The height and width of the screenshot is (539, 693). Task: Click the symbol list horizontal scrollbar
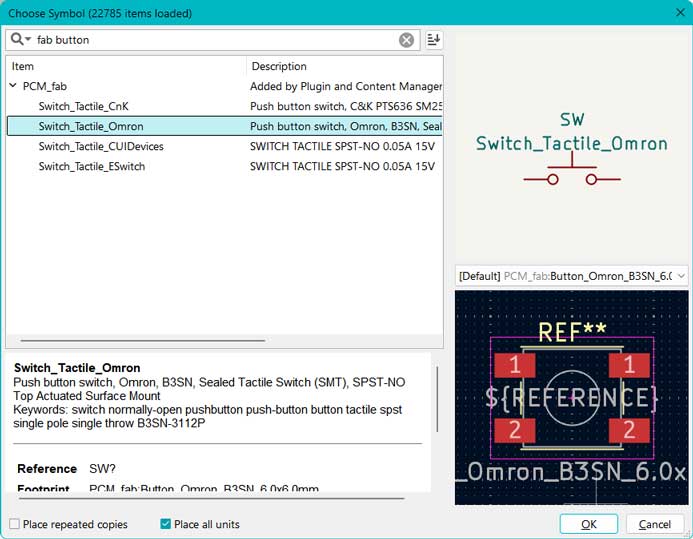point(142,341)
